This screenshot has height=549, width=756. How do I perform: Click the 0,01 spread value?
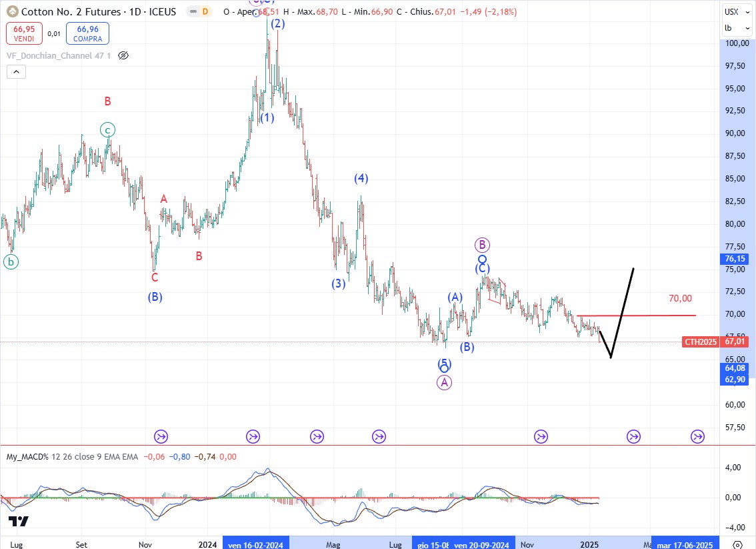click(x=54, y=34)
